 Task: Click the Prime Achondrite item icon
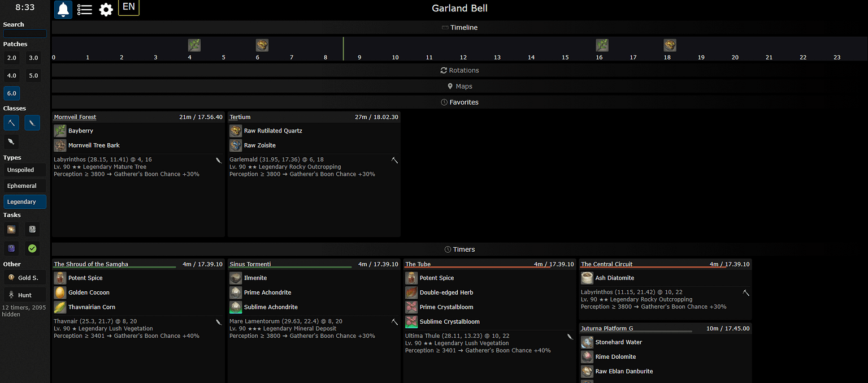click(x=236, y=292)
